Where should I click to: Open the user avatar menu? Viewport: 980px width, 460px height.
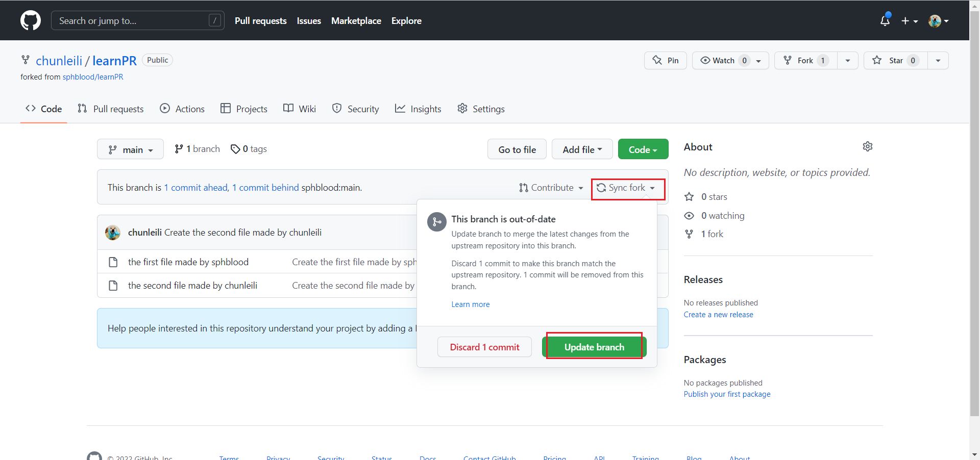[939, 21]
